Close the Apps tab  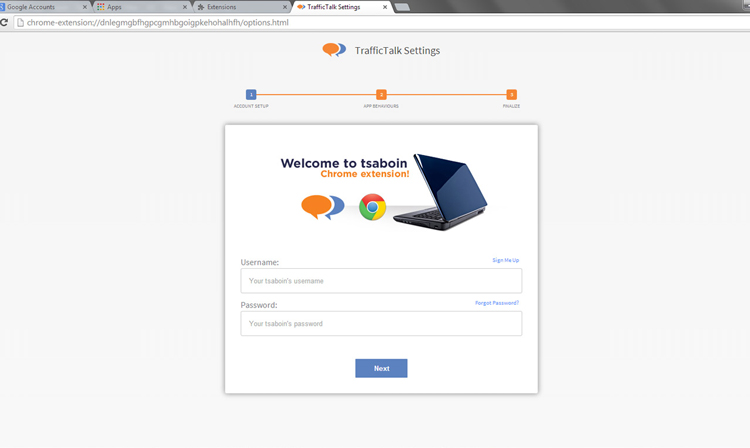(185, 7)
